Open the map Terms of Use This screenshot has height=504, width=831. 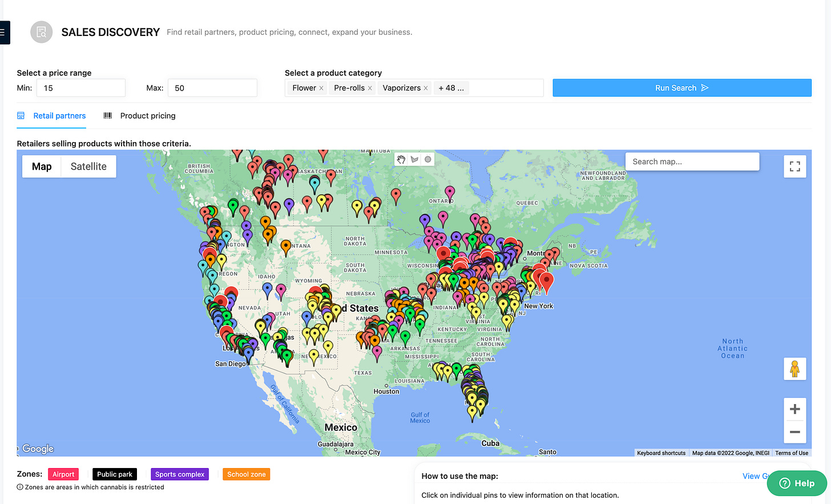tap(792, 453)
